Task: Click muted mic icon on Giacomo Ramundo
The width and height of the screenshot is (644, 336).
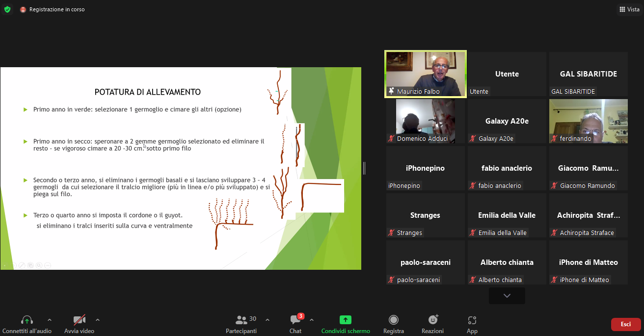Action: 555,186
